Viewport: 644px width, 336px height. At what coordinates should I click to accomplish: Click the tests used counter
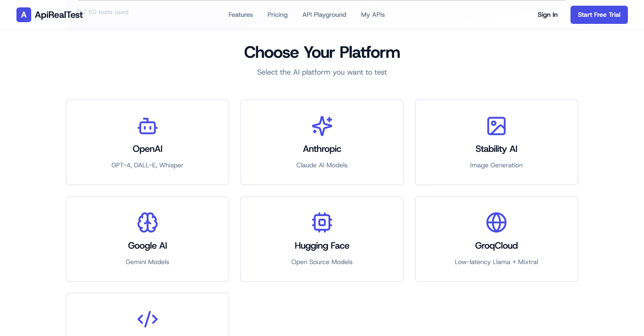coord(103,12)
